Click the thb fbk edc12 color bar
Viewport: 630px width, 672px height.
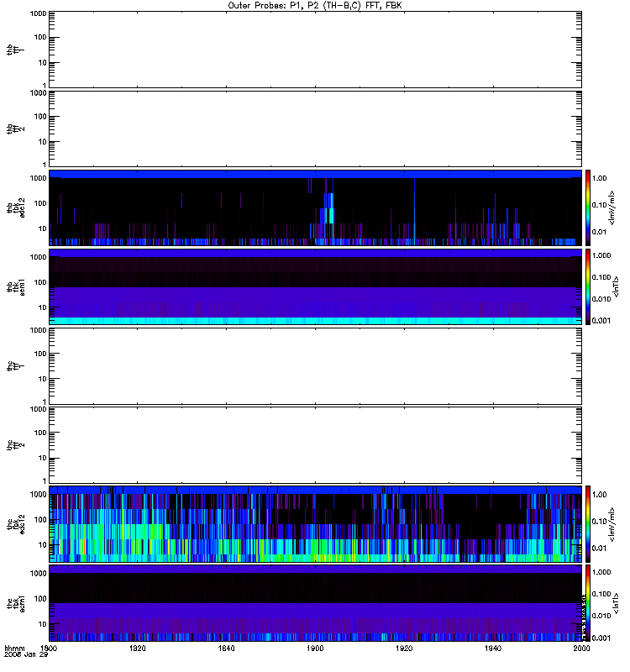pyautogui.click(x=588, y=207)
